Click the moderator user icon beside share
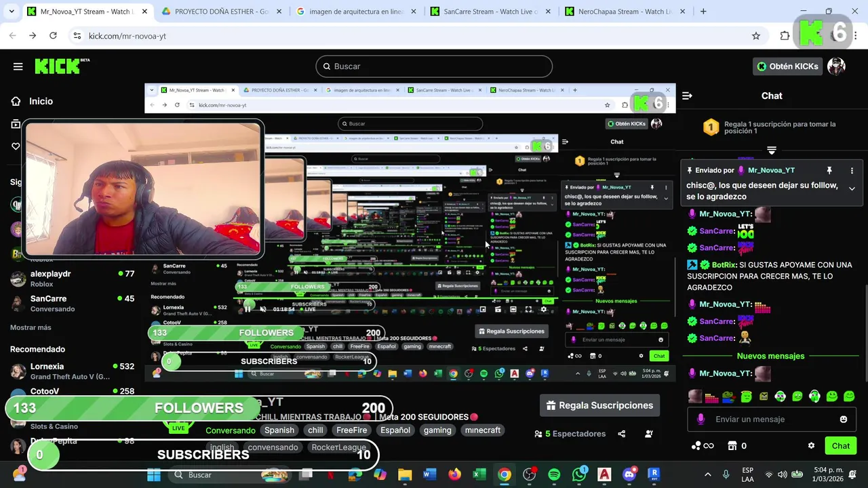This screenshot has height=488, width=868. (649, 434)
